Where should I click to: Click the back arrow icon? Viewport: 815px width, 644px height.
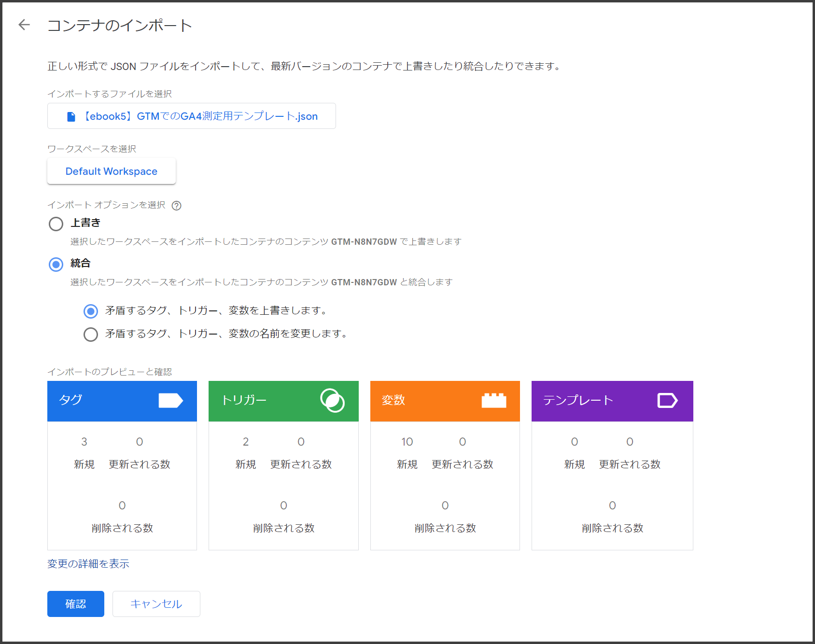pos(24,25)
